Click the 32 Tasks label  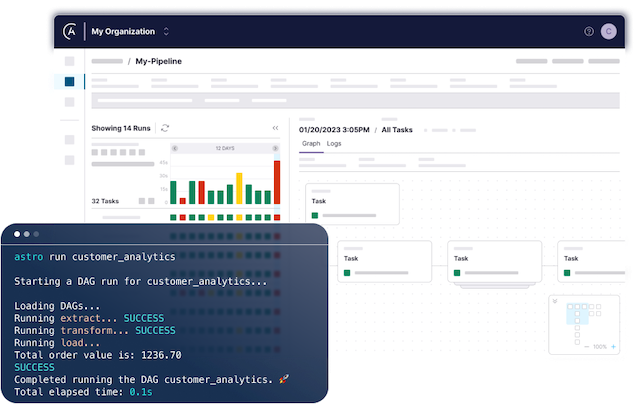pos(105,201)
